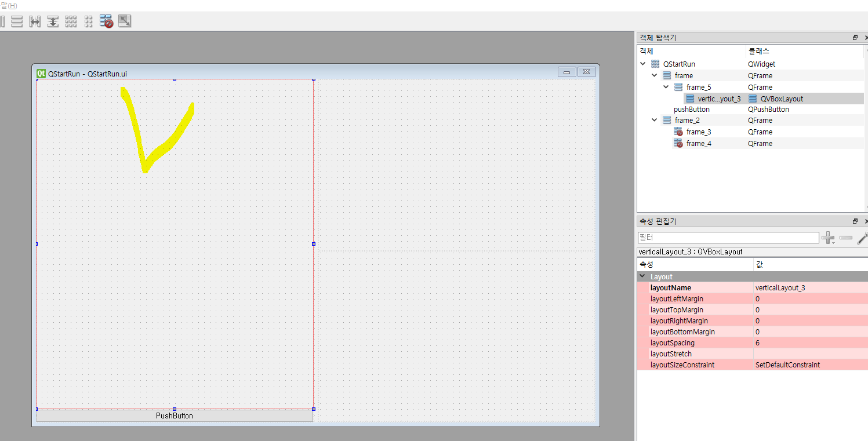This screenshot has width=868, height=441.
Task: Collapse the frame_2 node in object tree
Action: click(x=655, y=121)
